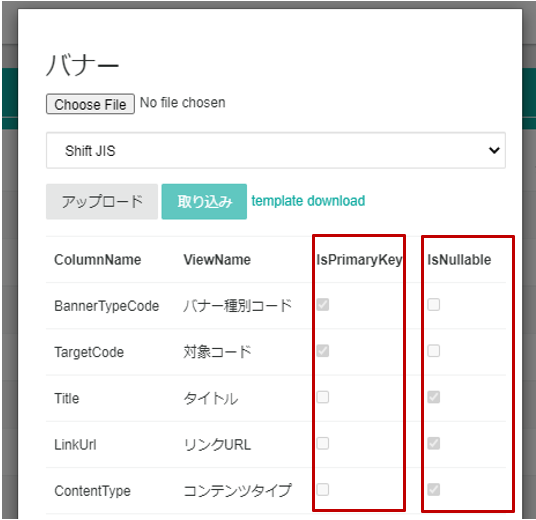This screenshot has height=520, width=536.
Task: Toggle IsPrimaryKey checkbox for LinkUrl
Action: (x=323, y=443)
